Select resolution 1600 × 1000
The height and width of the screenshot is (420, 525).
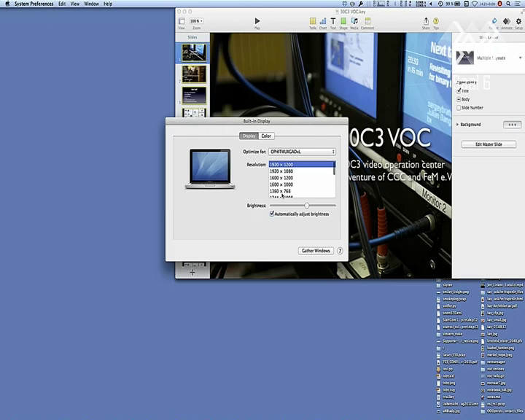pyautogui.click(x=300, y=184)
